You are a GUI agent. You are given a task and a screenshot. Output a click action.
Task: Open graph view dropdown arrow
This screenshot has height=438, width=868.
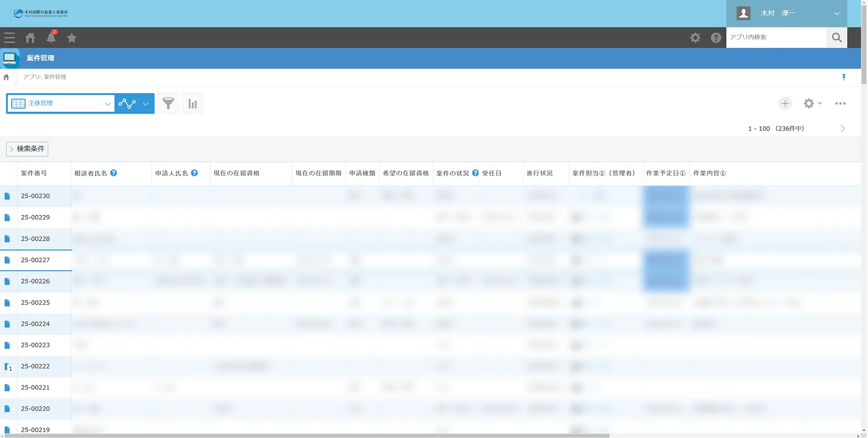(x=146, y=104)
